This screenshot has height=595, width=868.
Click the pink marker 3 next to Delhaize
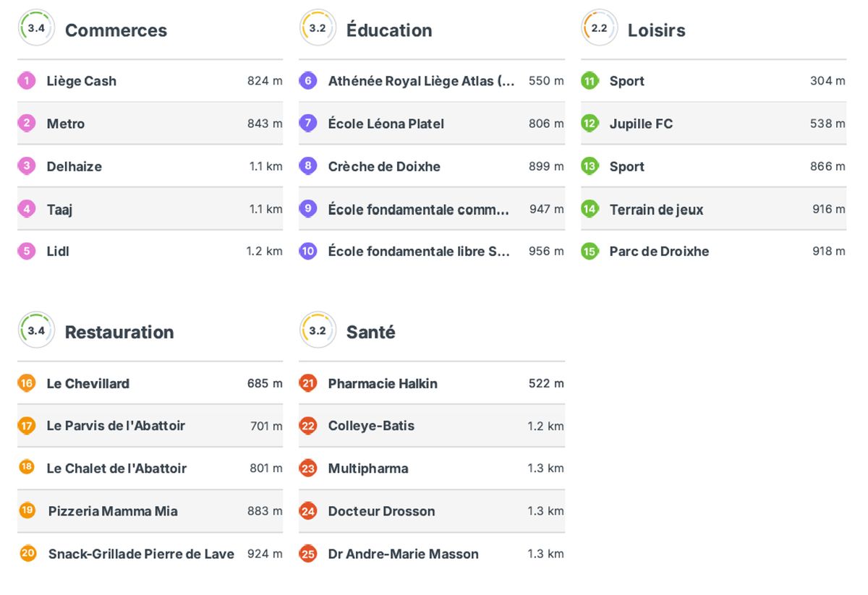(x=27, y=166)
